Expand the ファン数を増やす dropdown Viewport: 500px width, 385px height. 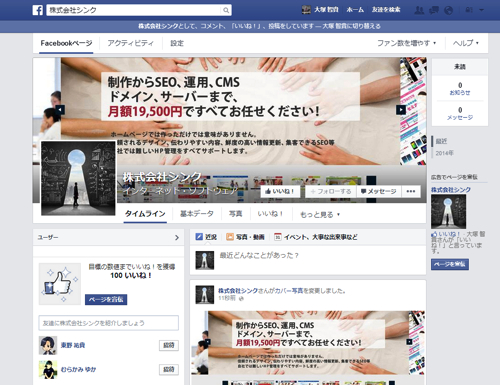tap(406, 43)
